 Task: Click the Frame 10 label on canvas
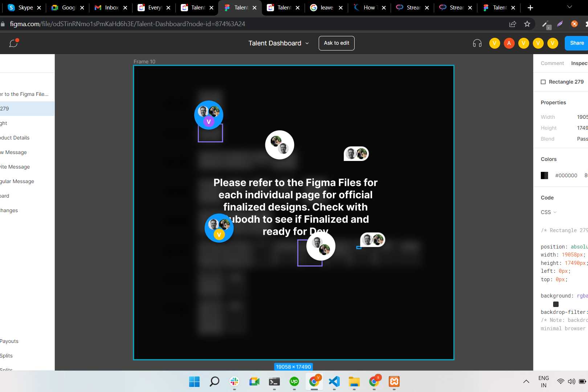(144, 62)
